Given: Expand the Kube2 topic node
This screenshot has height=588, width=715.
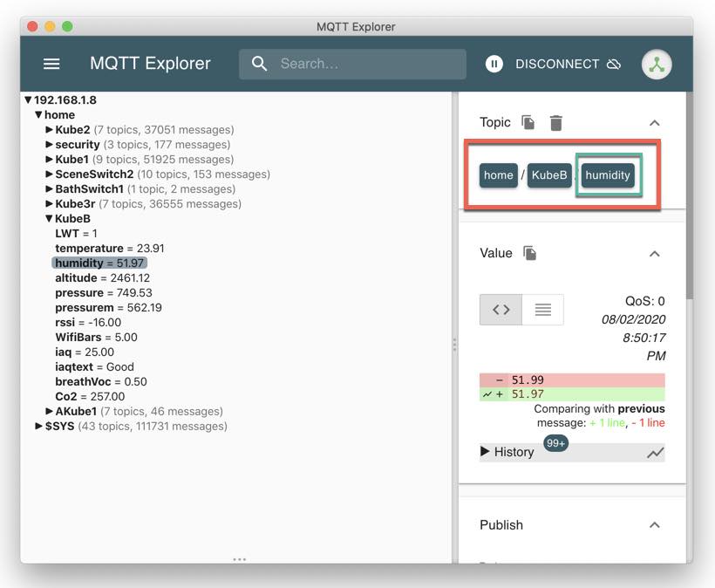Looking at the screenshot, I should point(49,129).
